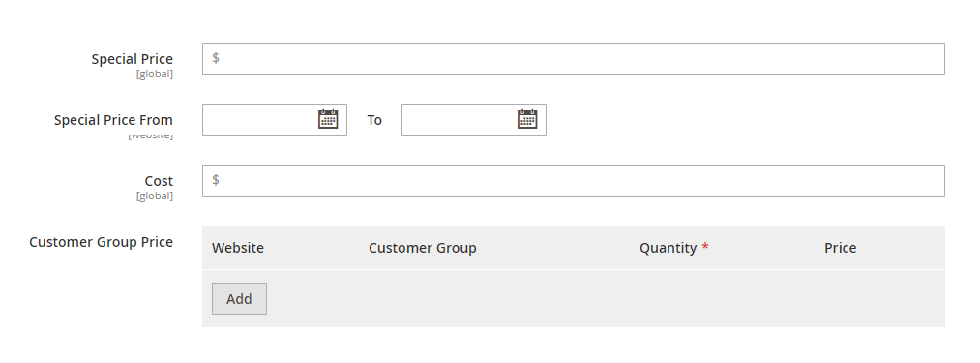The height and width of the screenshot is (363, 980).
Task: Click the dollar symbol in the Cost field
Action: coord(216,180)
